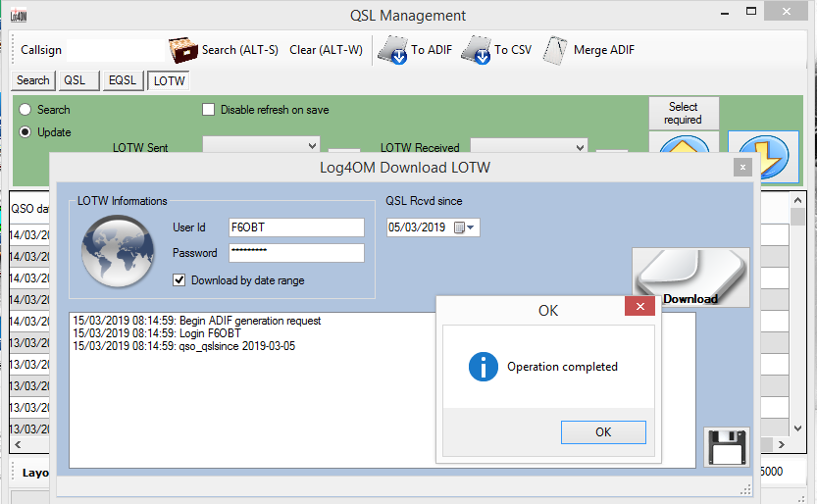This screenshot has height=504, width=817.
Task: Click horizontal scroll right arrow of QSO list
Action: pos(781,444)
